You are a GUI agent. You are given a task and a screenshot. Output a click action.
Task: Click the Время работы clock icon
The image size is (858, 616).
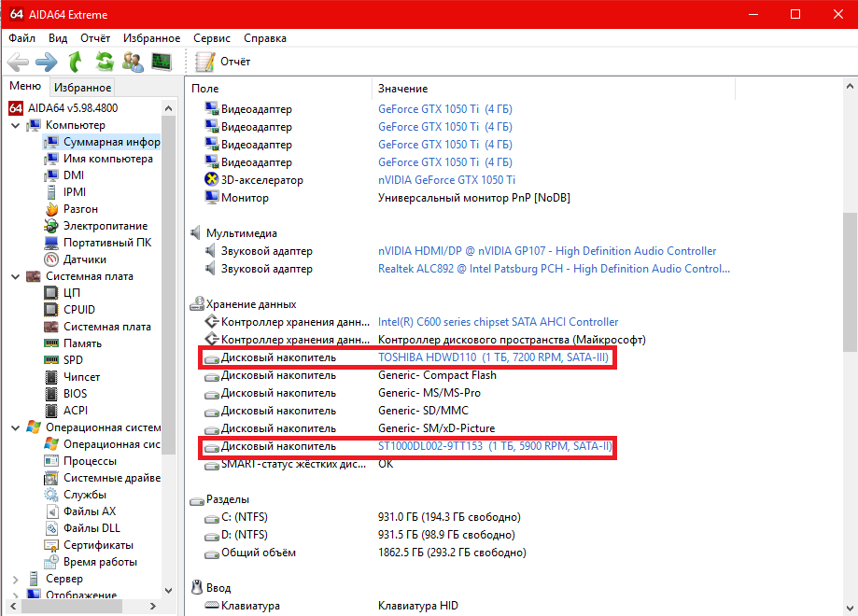click(x=51, y=562)
